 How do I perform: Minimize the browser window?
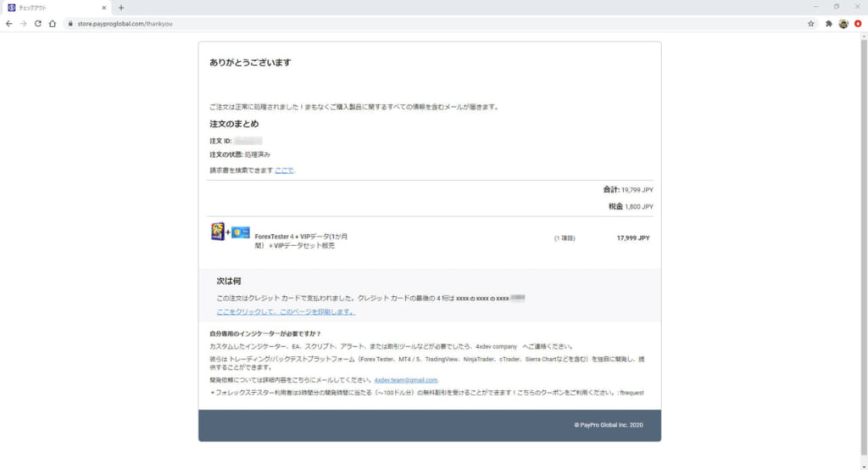(815, 7)
